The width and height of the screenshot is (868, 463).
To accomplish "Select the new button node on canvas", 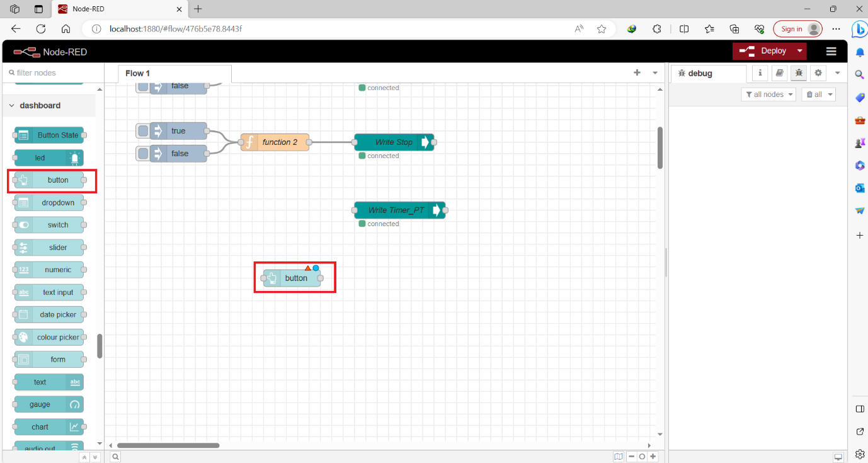I will 294,278.
